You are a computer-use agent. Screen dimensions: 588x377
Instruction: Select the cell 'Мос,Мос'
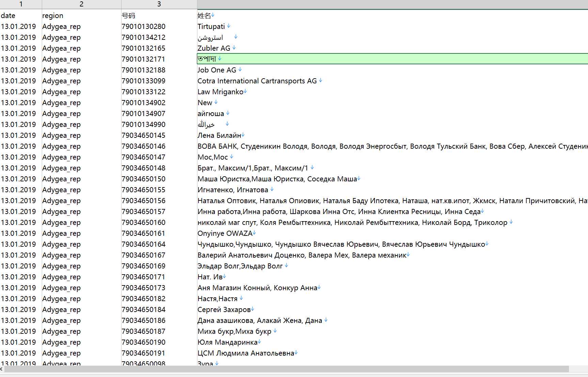pos(393,157)
